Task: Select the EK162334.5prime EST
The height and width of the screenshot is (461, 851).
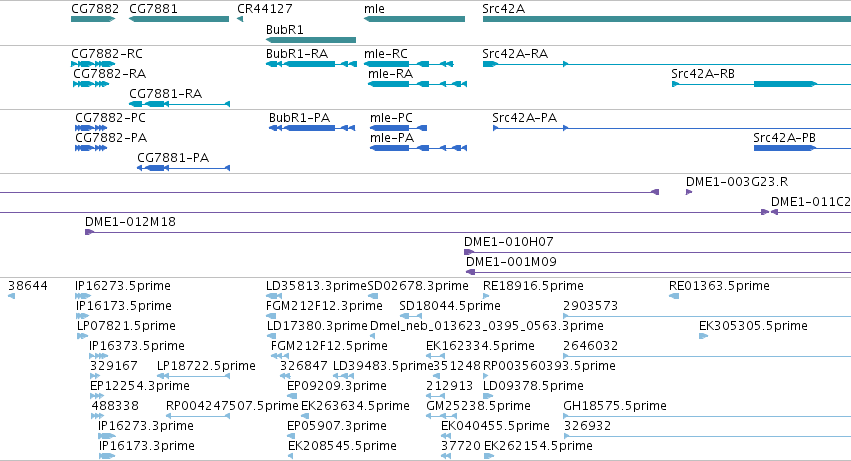Action: [436, 356]
